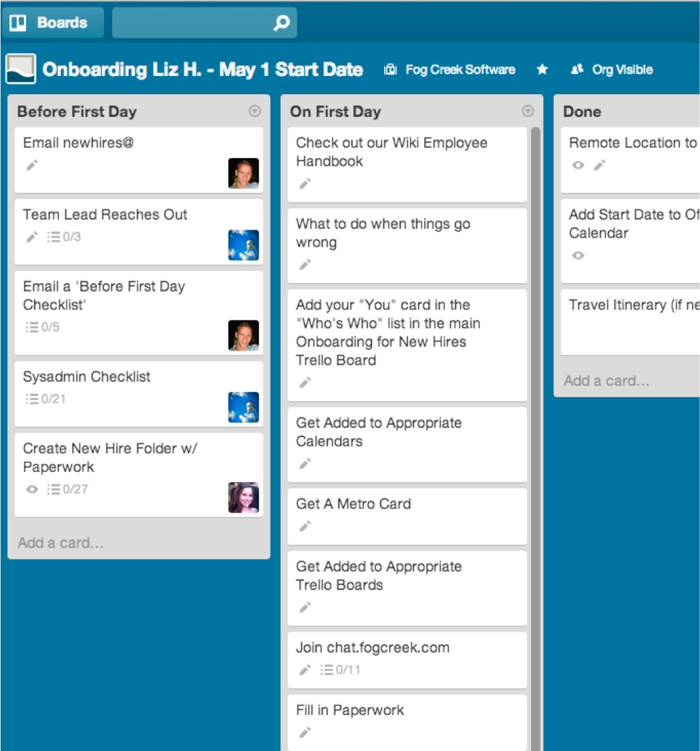Click the On First Day list scrollbar
The width and height of the screenshot is (700, 751).
[535, 401]
